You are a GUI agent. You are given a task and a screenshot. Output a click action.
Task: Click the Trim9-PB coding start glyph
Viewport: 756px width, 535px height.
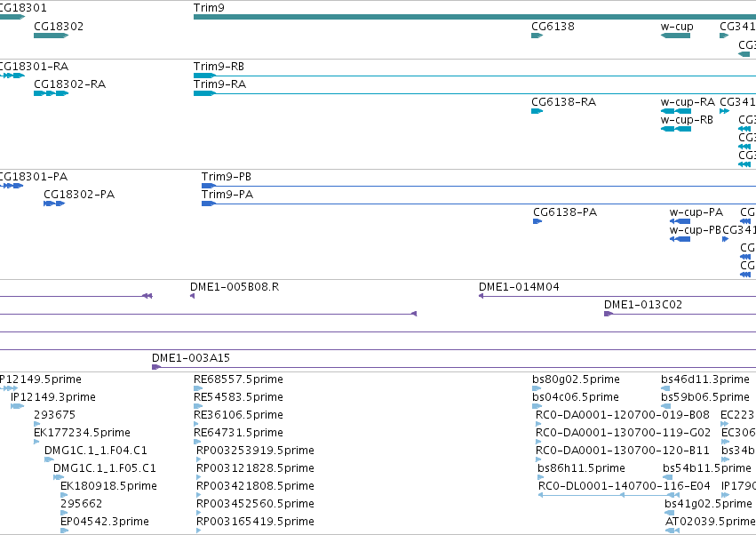pyautogui.click(x=209, y=187)
